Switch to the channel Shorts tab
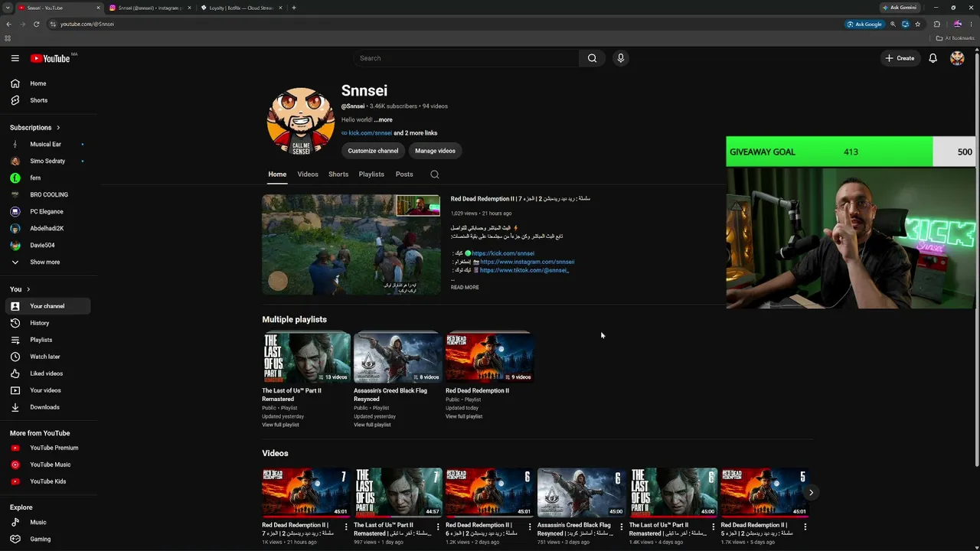The height and width of the screenshot is (551, 980). point(338,174)
